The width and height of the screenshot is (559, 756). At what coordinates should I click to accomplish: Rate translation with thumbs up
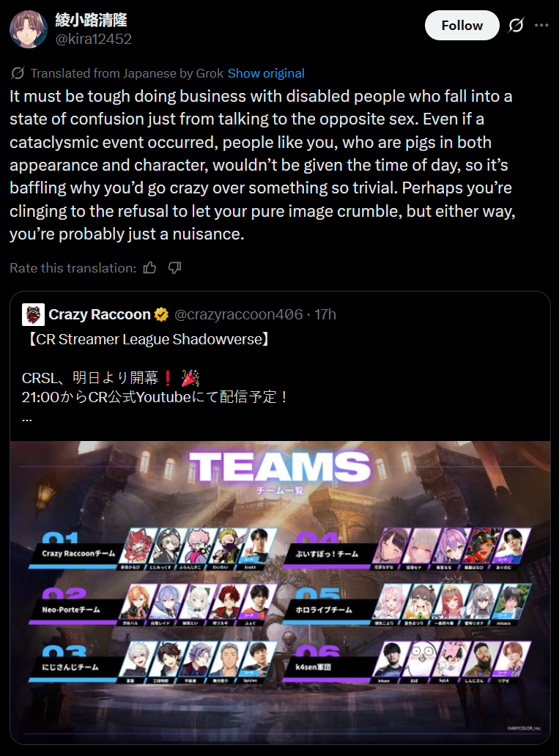pos(149,268)
